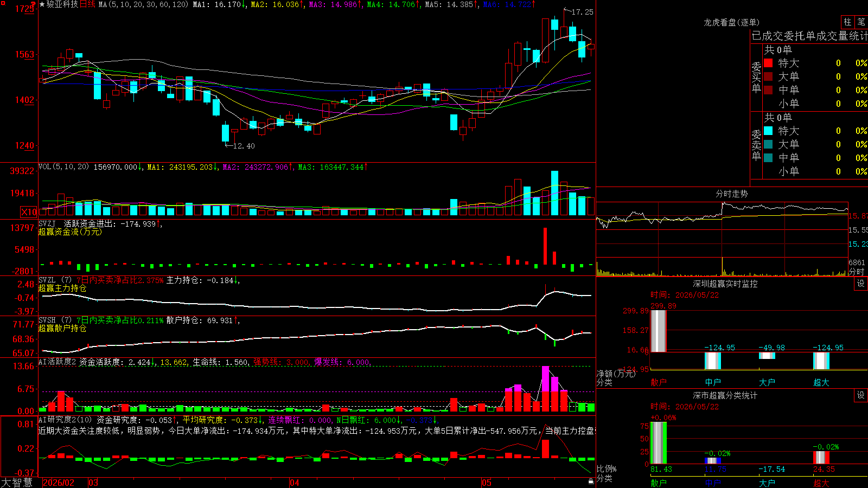This screenshot has width=868, height=488.
Task: Switch 龙虎看盘 to 柱 bar view
Action: [x=847, y=22]
